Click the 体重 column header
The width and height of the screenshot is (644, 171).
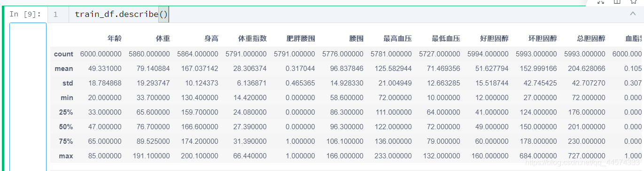163,39
